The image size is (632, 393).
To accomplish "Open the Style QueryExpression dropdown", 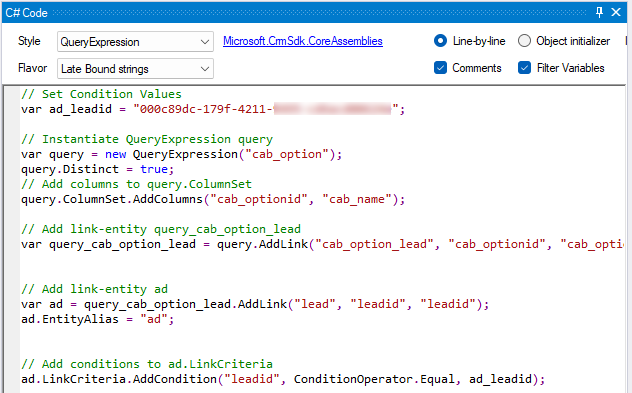I will tap(135, 42).
